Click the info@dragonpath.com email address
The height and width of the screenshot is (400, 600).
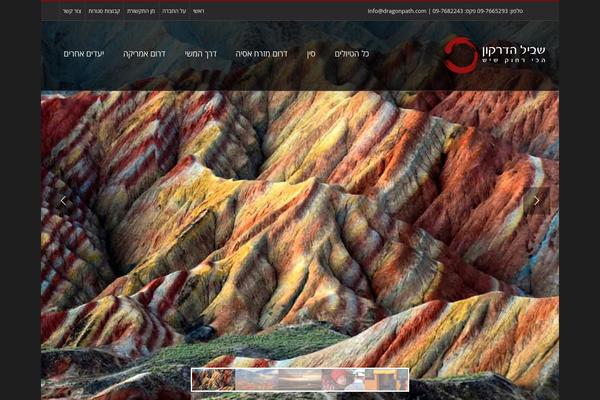coord(397,11)
